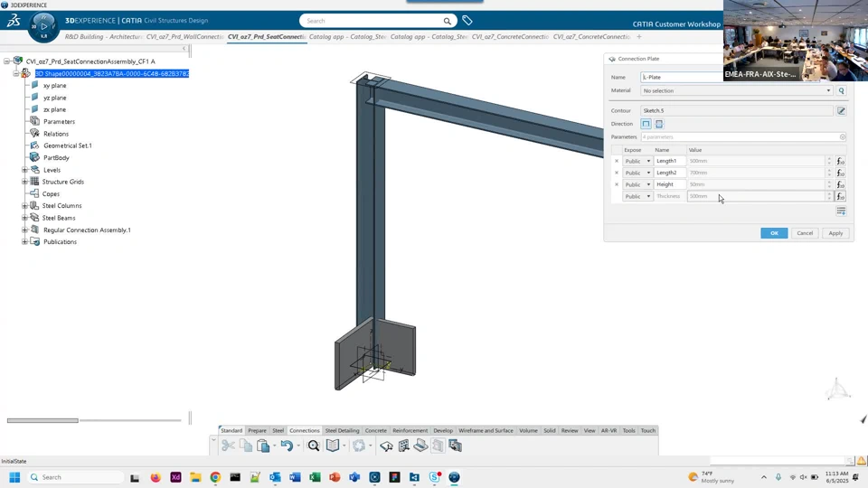Select the first Direction toggle button
Screen dimensions: 868x488
tap(646, 124)
